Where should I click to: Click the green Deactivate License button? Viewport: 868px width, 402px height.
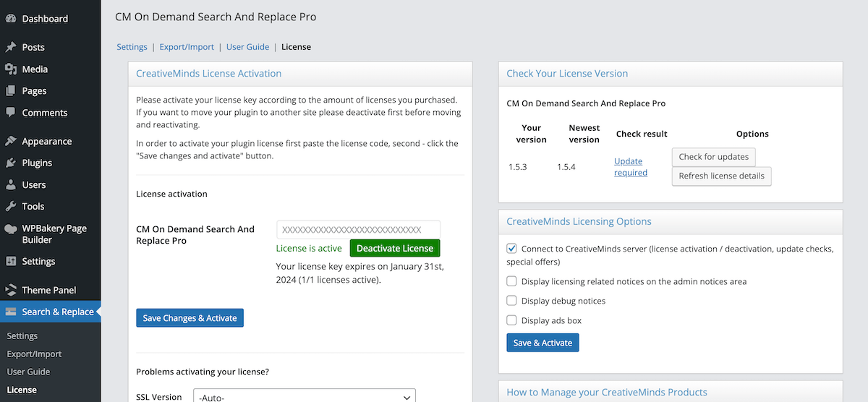(395, 249)
